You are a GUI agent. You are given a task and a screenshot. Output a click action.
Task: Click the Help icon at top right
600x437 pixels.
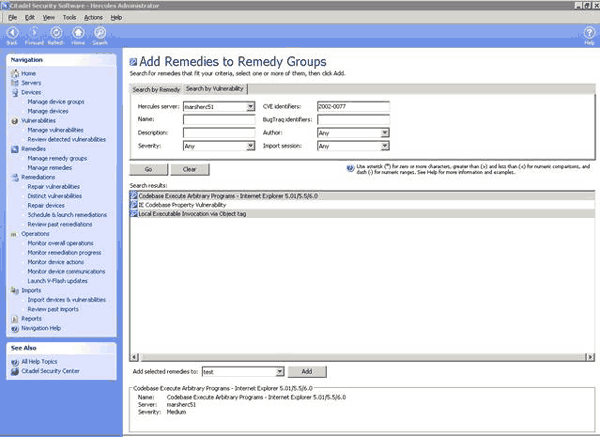589,32
